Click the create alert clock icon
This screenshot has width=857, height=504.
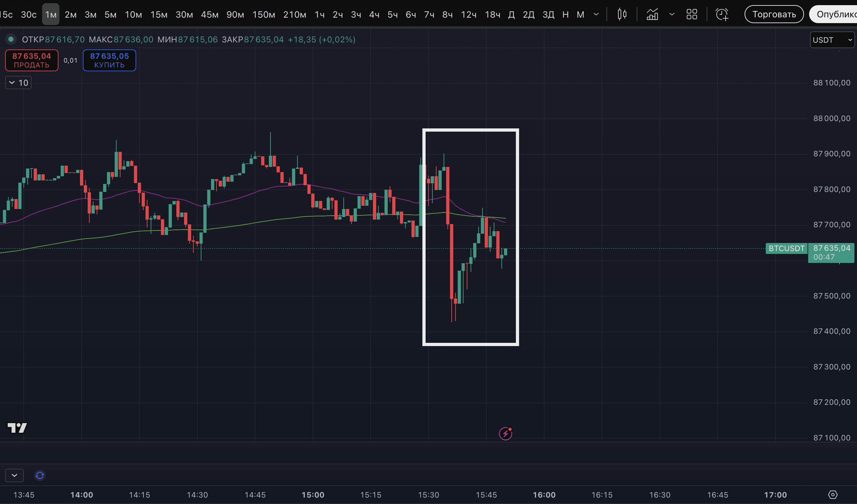pos(722,14)
